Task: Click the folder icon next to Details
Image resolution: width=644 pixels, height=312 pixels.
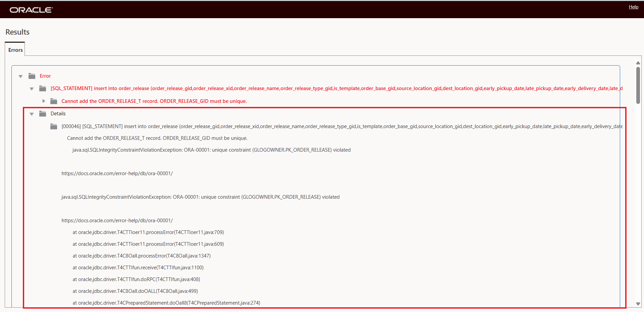Action: (43, 114)
